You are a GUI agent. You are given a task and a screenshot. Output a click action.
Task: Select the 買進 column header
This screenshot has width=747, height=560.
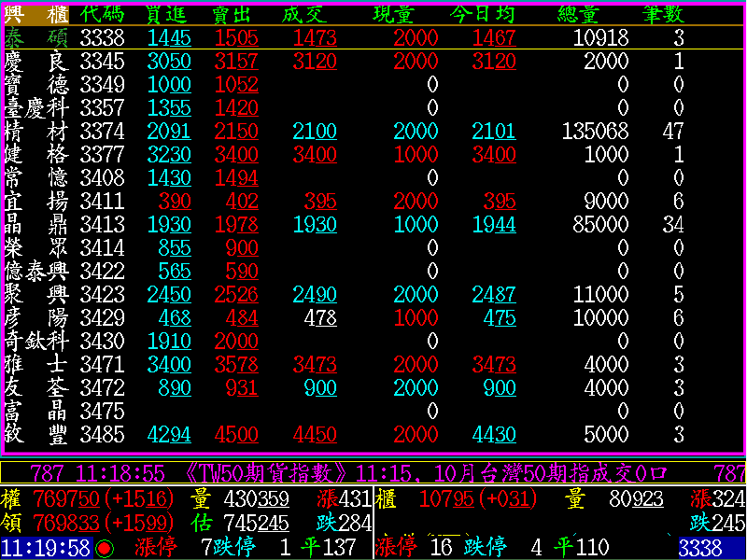[x=169, y=14]
